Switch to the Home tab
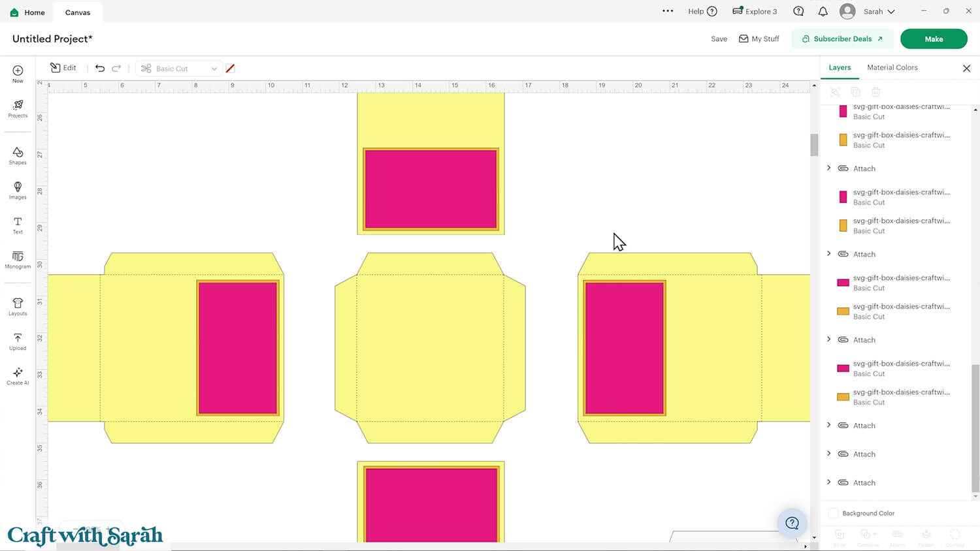This screenshot has width=980, height=551. click(x=27, y=12)
